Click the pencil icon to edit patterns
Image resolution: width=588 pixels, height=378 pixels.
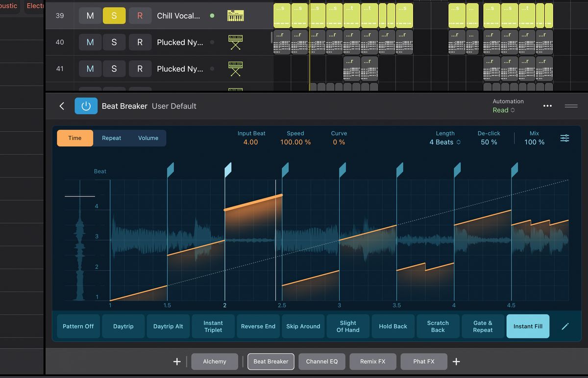pos(565,326)
